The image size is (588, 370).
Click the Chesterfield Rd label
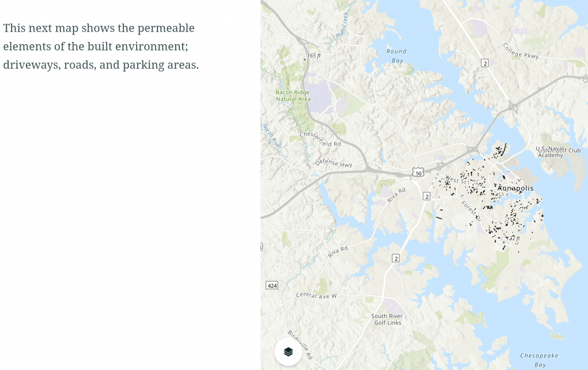point(320,139)
